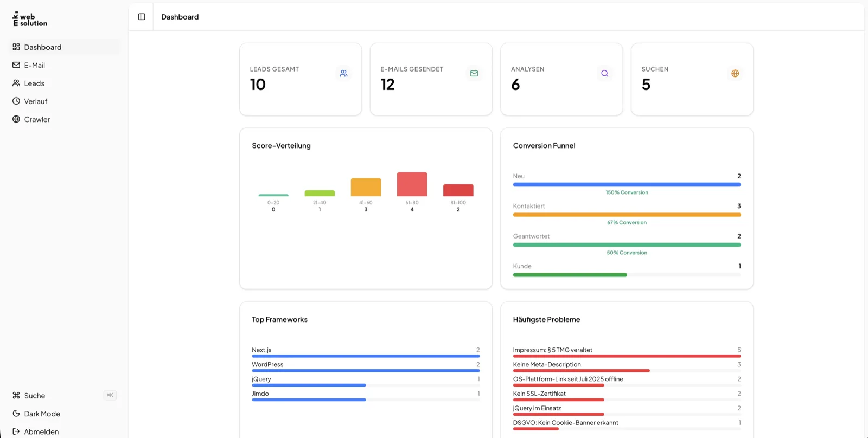Go to the Leads page
This screenshot has width=868, height=438.
click(x=65, y=83)
